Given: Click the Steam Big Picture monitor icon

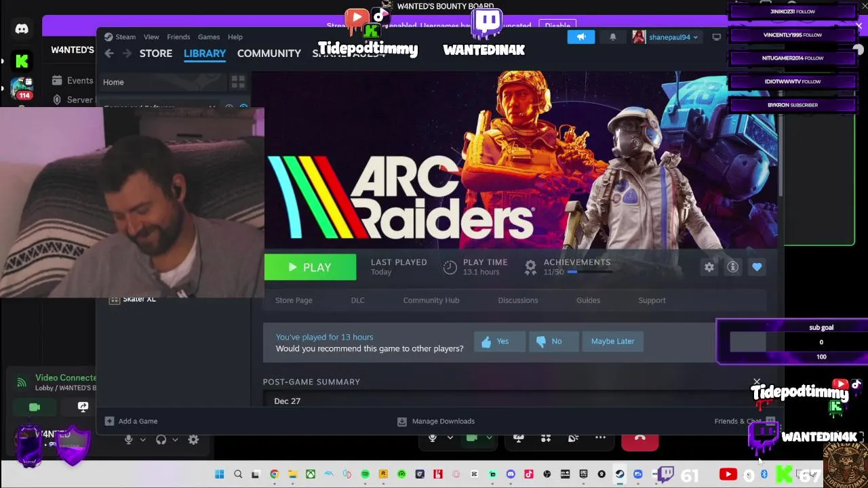Looking at the screenshot, I should [717, 37].
